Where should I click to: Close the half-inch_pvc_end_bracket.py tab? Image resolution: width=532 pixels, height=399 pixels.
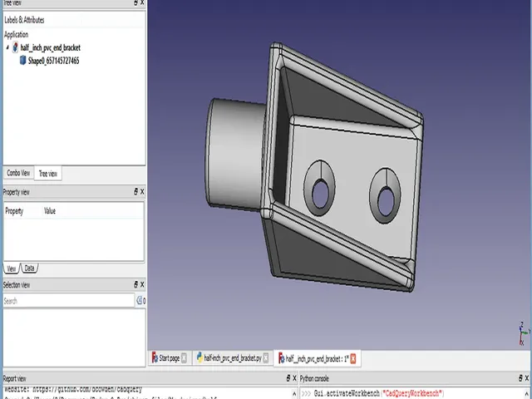[x=266, y=358]
